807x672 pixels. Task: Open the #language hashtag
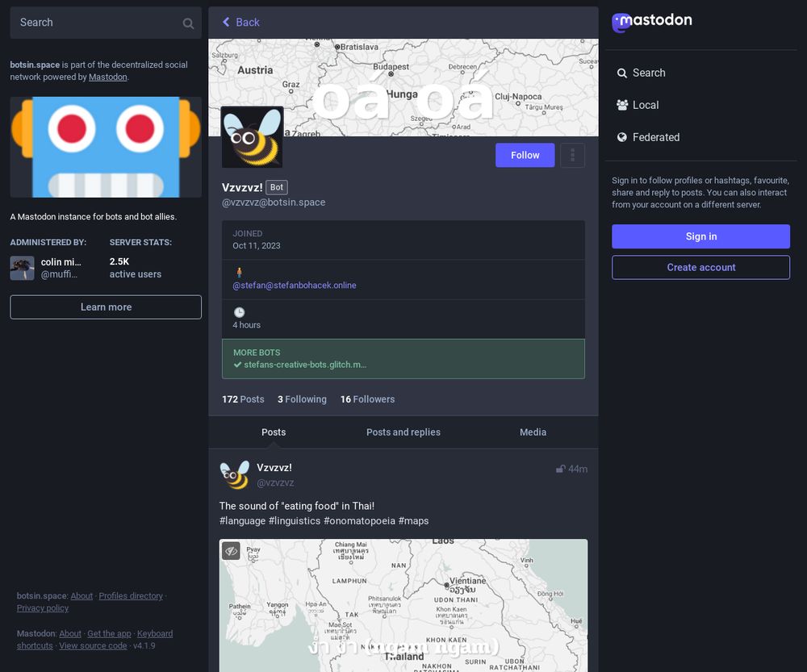click(242, 520)
